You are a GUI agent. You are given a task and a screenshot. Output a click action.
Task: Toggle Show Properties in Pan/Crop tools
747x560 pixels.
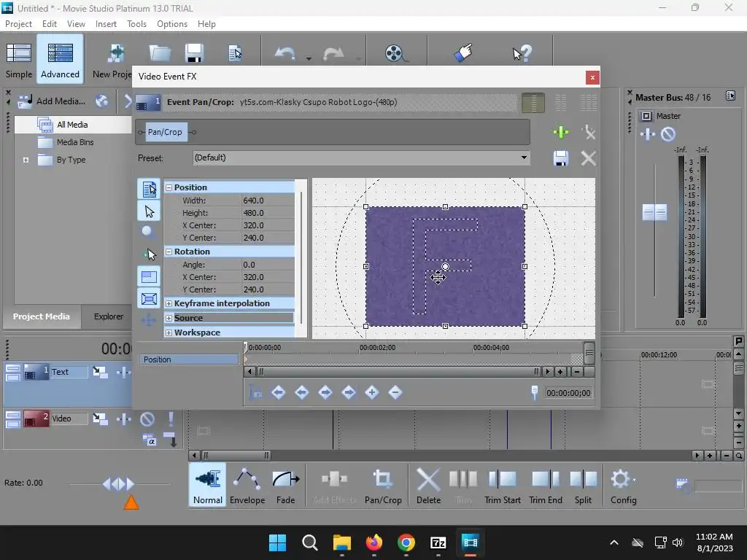tap(149, 189)
